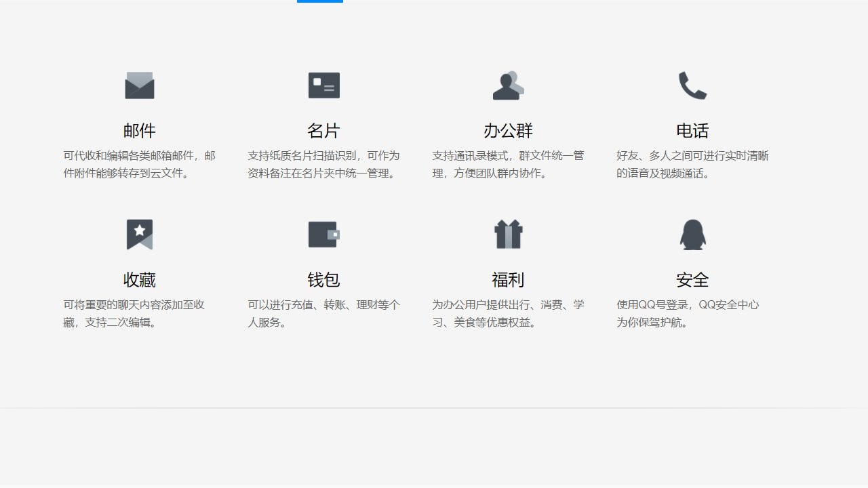Click the 安全 penguin icon
This screenshot has height=488, width=868.
point(692,235)
